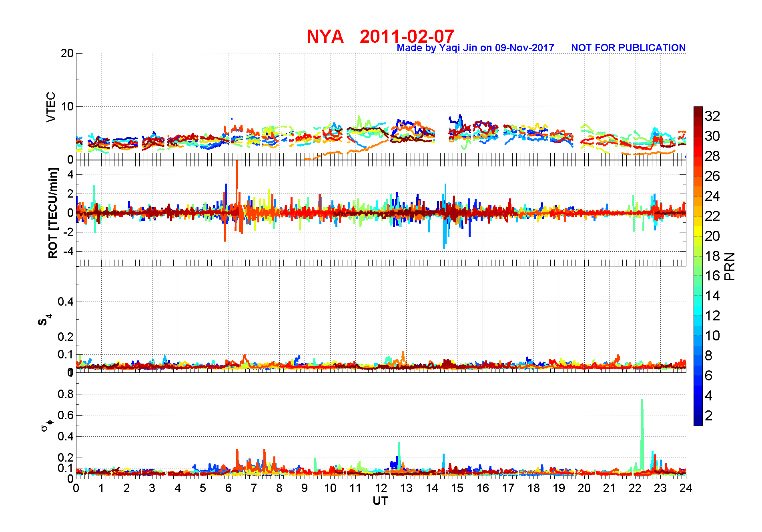Click the 'PRN' colorbar label
This screenshot has height=532, width=762.
[x=730, y=266]
